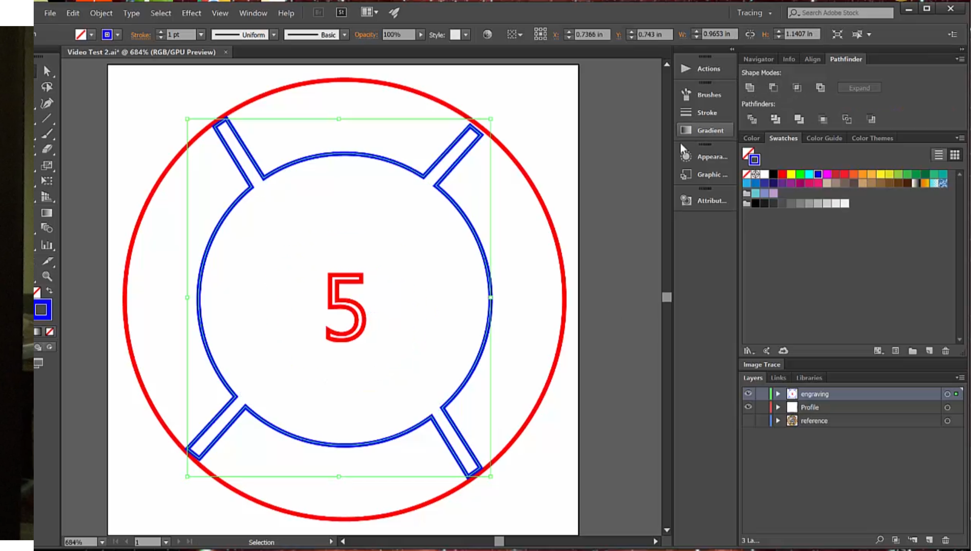Select the Zoom magnifier tool
The image size is (980, 551).
pos(47,277)
